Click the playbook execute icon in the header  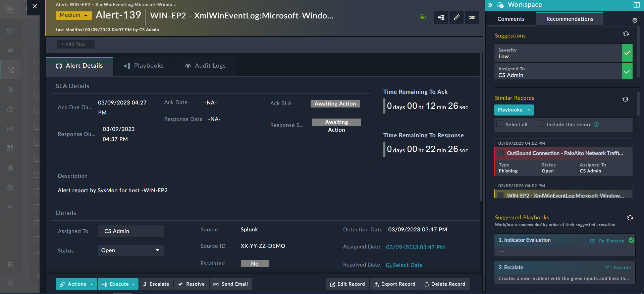441,17
